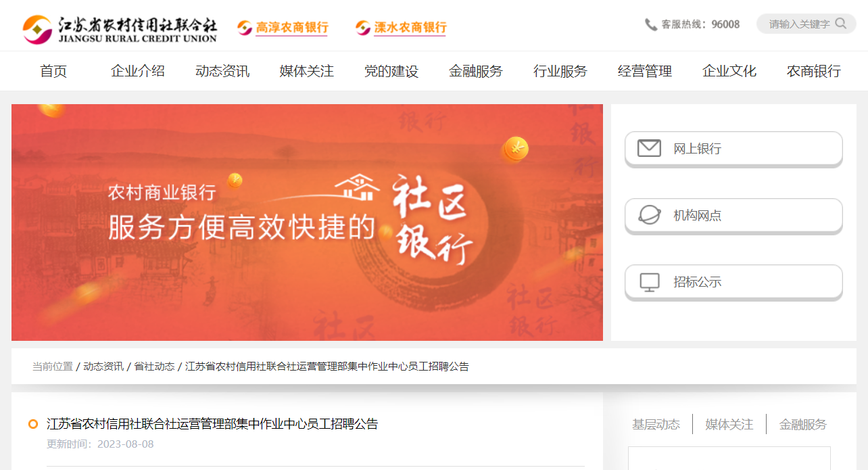The image size is (868, 470).
Task: Click the monitor icon beside 招标公示
Action: [x=649, y=282]
